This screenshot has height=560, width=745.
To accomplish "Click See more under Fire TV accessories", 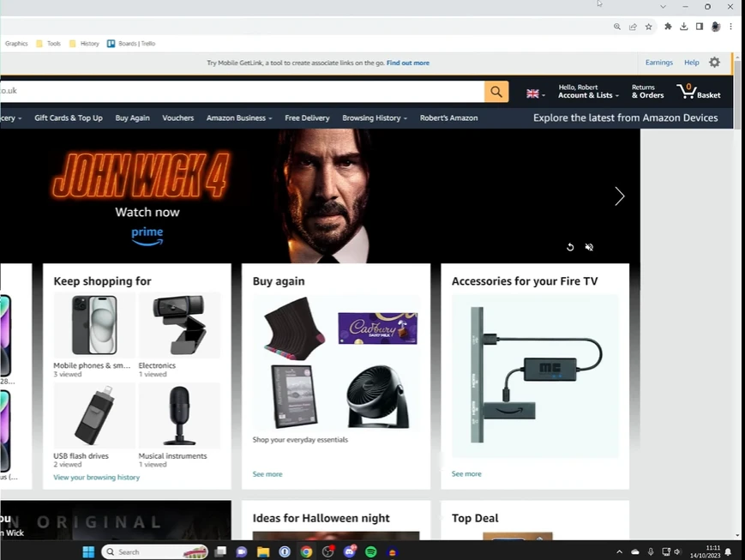I will (466, 474).
